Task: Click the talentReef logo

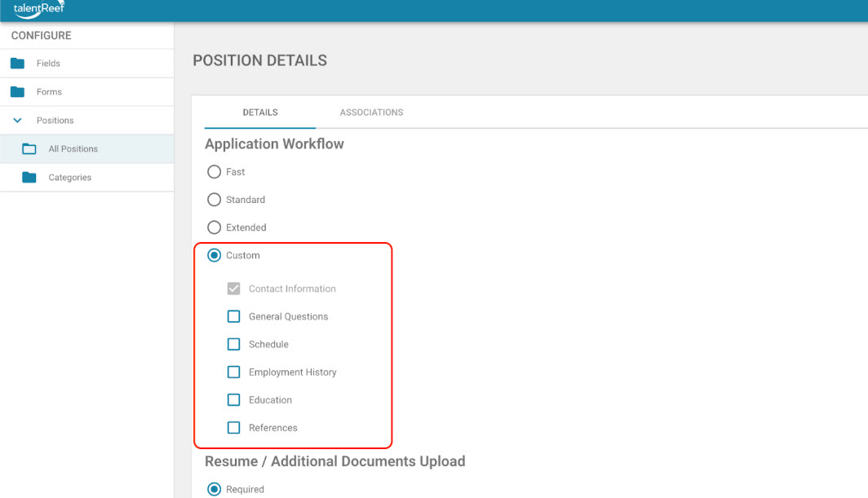Action: 38,10
